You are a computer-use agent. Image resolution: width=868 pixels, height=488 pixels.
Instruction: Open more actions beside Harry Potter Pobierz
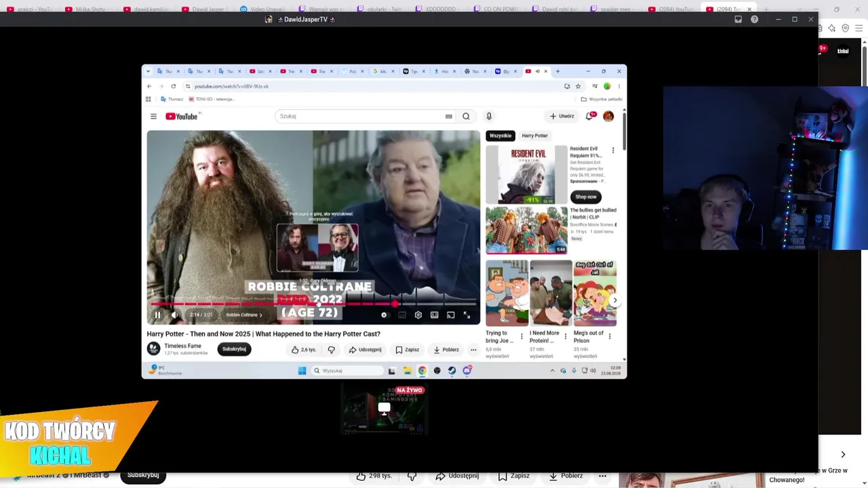tap(473, 350)
